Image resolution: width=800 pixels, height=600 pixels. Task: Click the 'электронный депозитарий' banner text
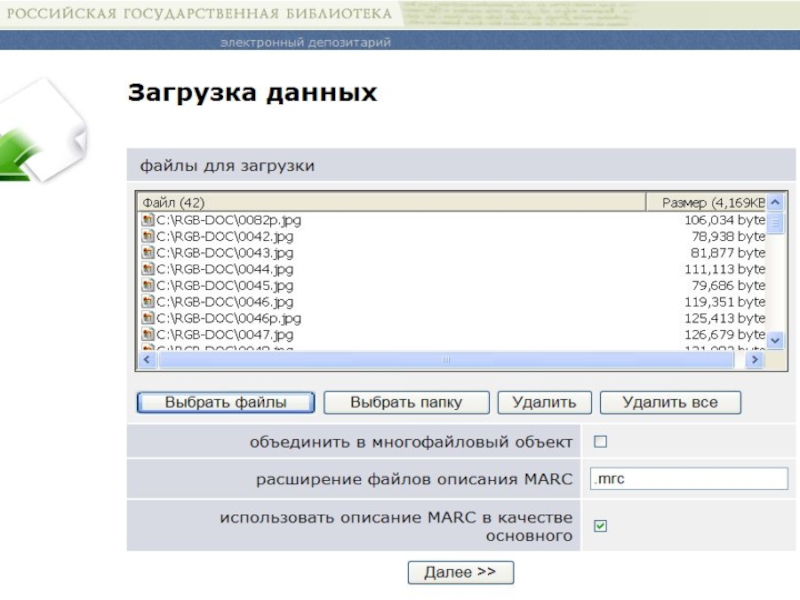click(306, 42)
